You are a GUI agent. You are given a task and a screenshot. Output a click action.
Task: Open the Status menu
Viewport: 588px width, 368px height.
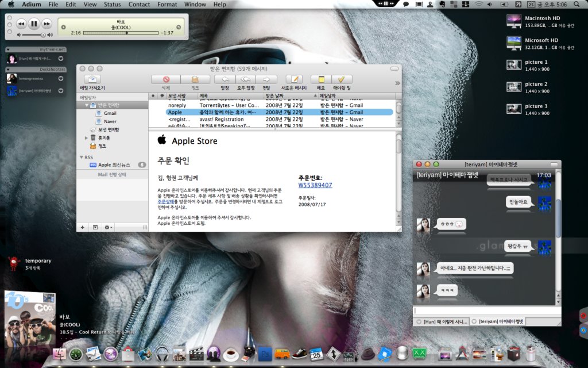[x=112, y=4]
